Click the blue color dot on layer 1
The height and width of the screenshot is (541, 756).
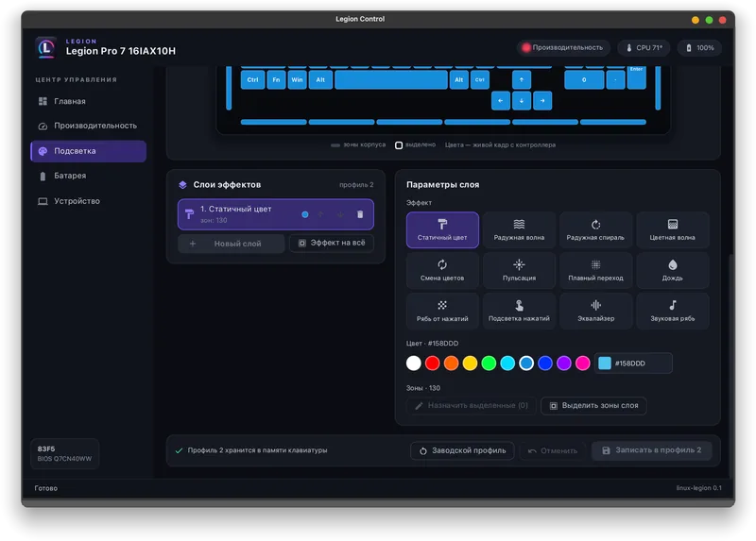(x=304, y=214)
